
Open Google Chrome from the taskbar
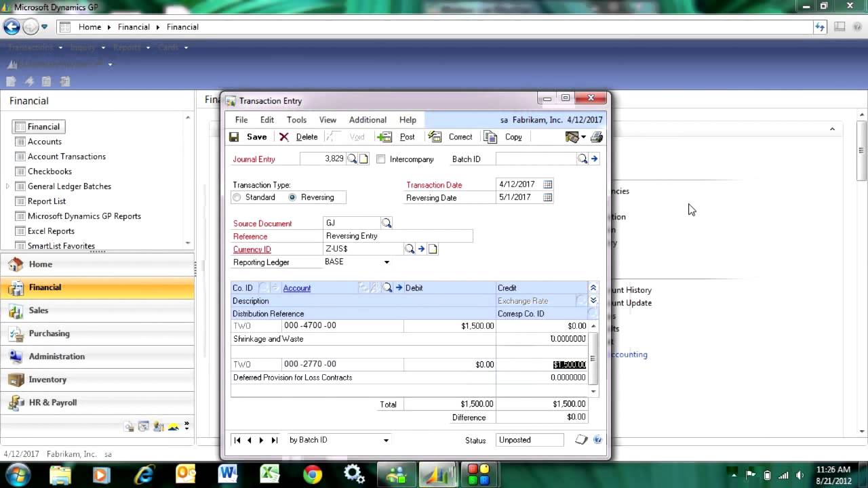(312, 474)
